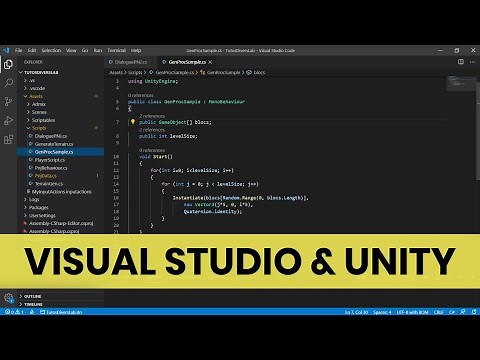Open the Edit menu
Image resolution: width=480 pixels, height=360 pixels.
point(32,50)
